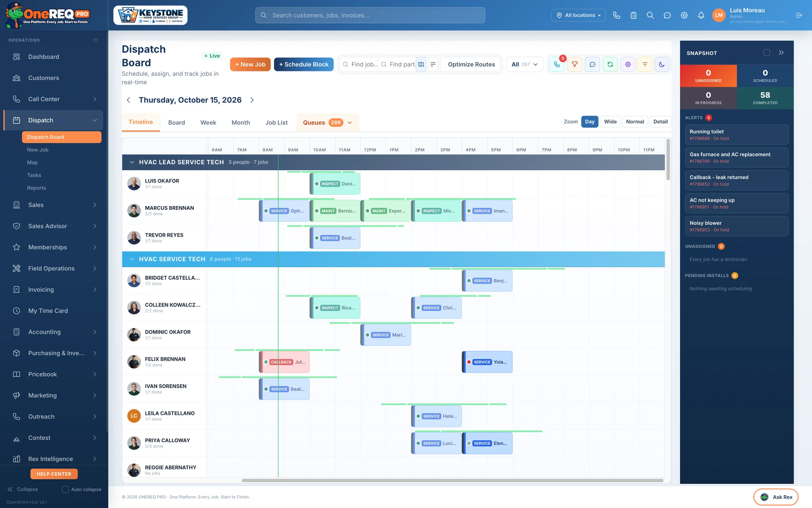
Task: Click the green refresh icon
Action: 610,64
